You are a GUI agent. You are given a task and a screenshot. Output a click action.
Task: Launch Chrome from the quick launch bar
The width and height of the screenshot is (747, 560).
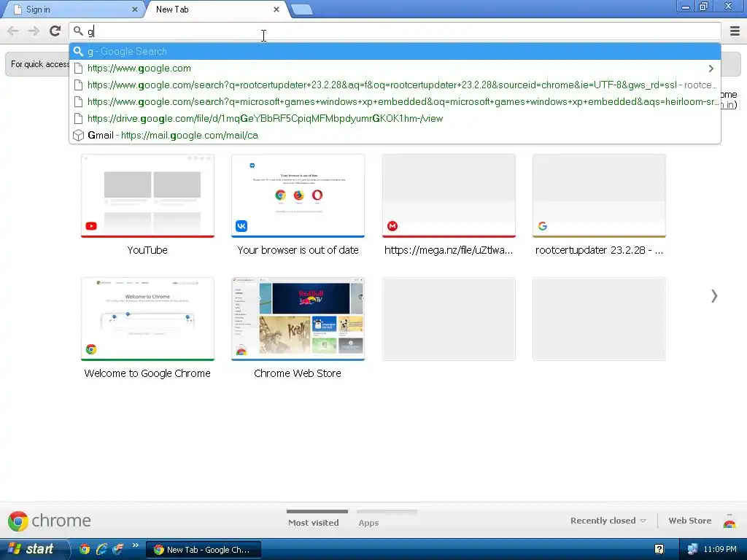[x=85, y=549]
